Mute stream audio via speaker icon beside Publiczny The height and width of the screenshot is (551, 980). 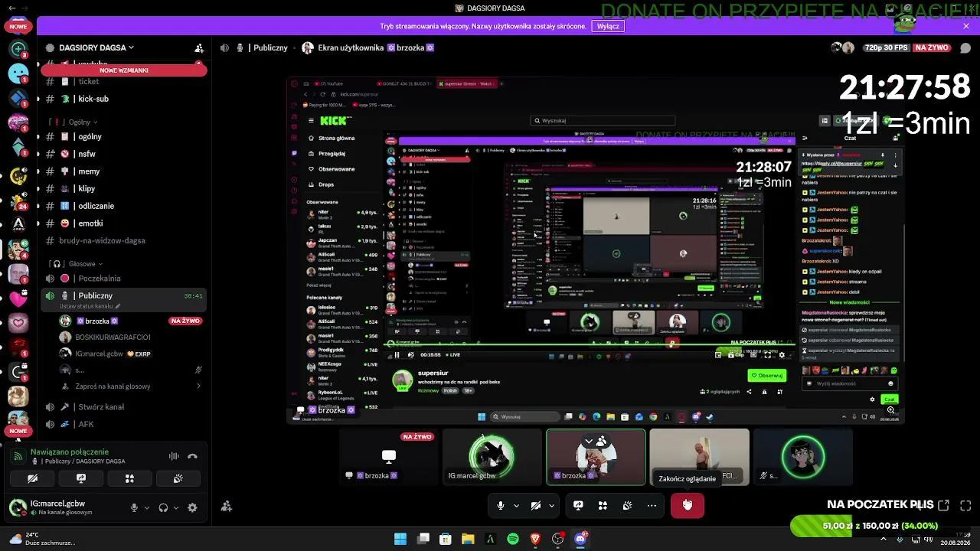224,47
